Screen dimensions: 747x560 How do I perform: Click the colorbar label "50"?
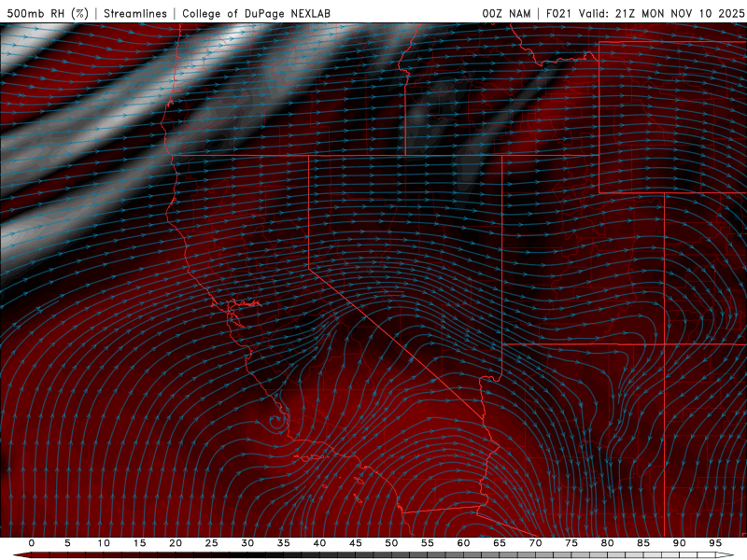pyautogui.click(x=391, y=543)
